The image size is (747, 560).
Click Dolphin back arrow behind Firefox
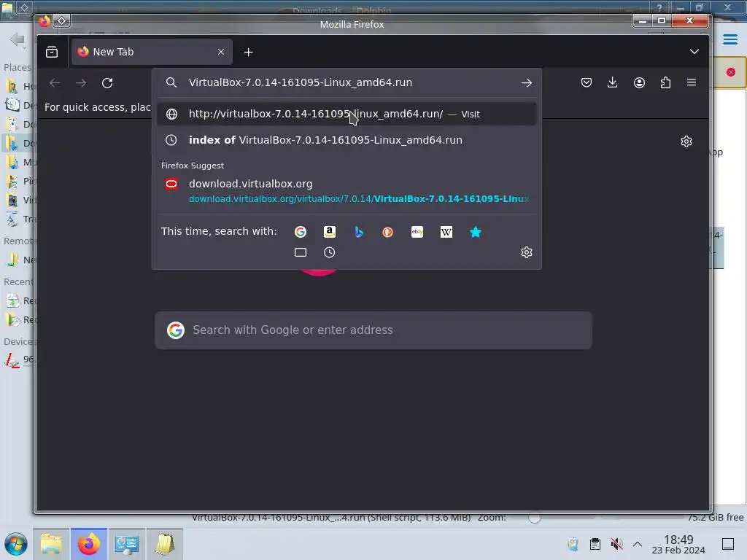pyautogui.click(x=18, y=39)
